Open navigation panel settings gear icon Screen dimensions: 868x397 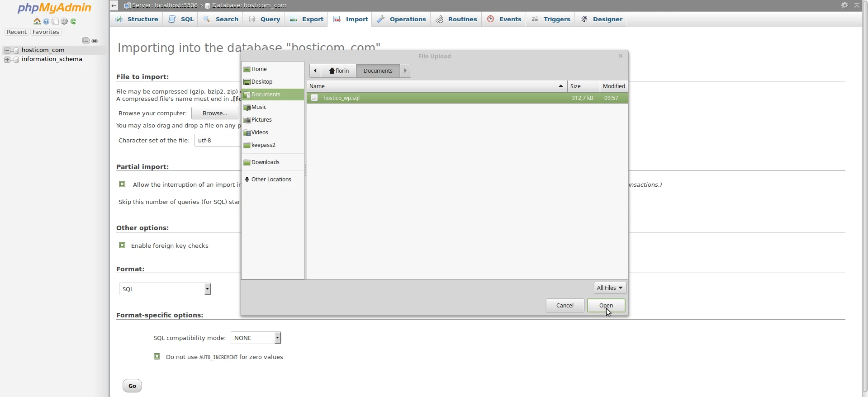64,22
